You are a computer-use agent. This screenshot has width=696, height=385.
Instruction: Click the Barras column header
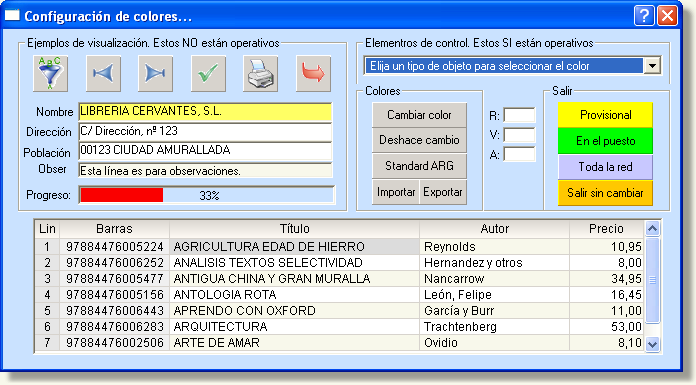click(114, 229)
